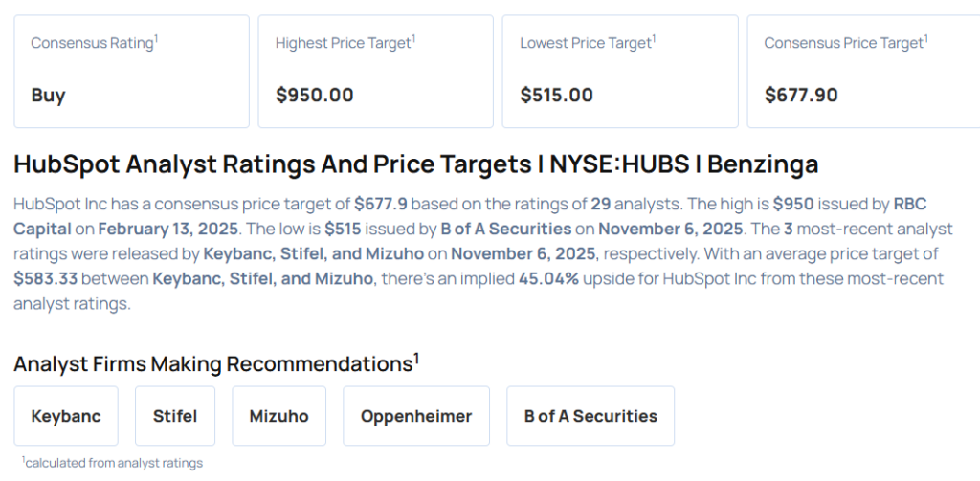Select the Highest Price Target card

coord(375,71)
